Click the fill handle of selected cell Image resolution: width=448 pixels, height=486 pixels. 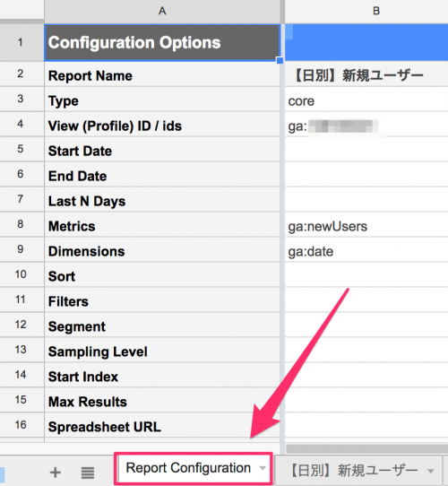(x=280, y=60)
